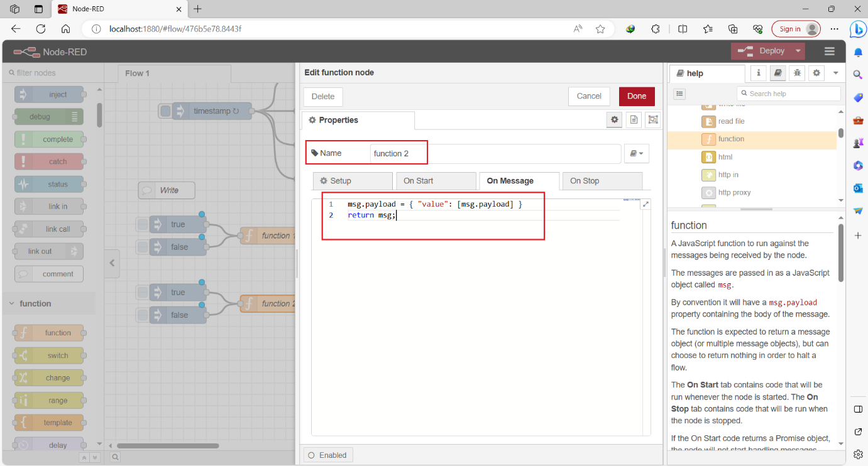Pick the switch node in palette

[48, 355]
